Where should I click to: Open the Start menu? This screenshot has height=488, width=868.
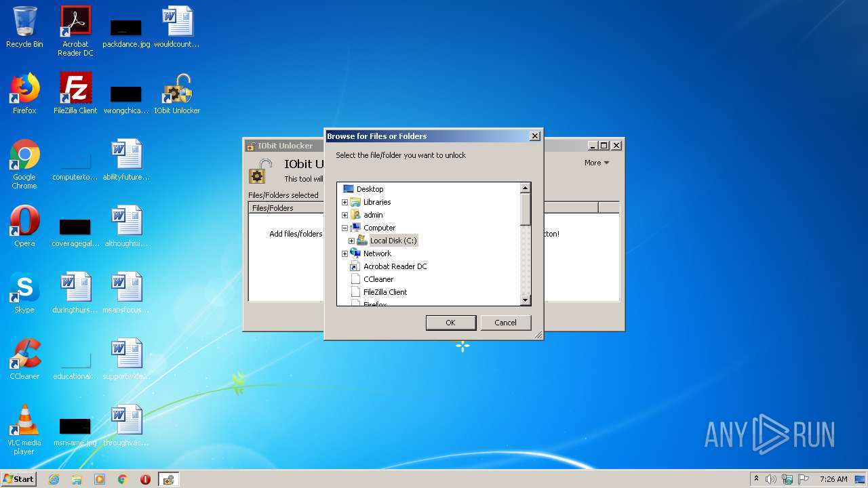click(19, 479)
